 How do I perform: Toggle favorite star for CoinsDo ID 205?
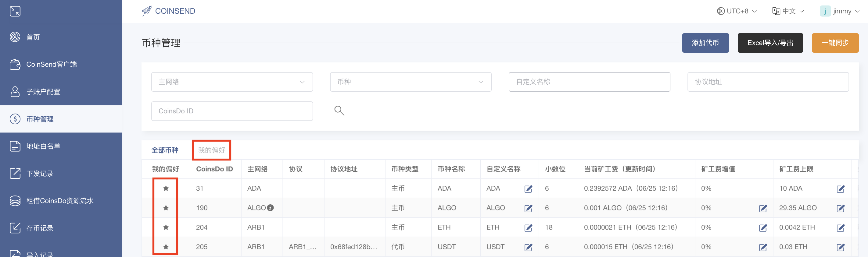[166, 247]
